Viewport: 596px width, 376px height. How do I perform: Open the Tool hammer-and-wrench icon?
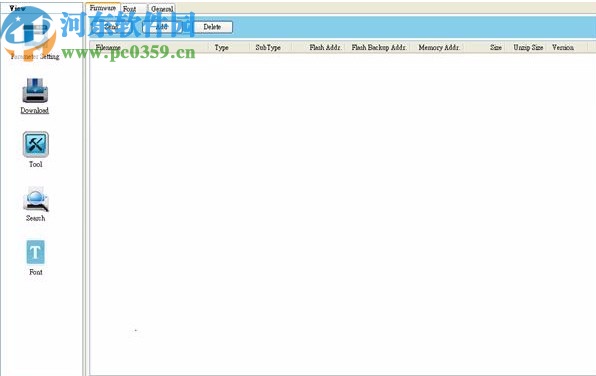point(35,144)
